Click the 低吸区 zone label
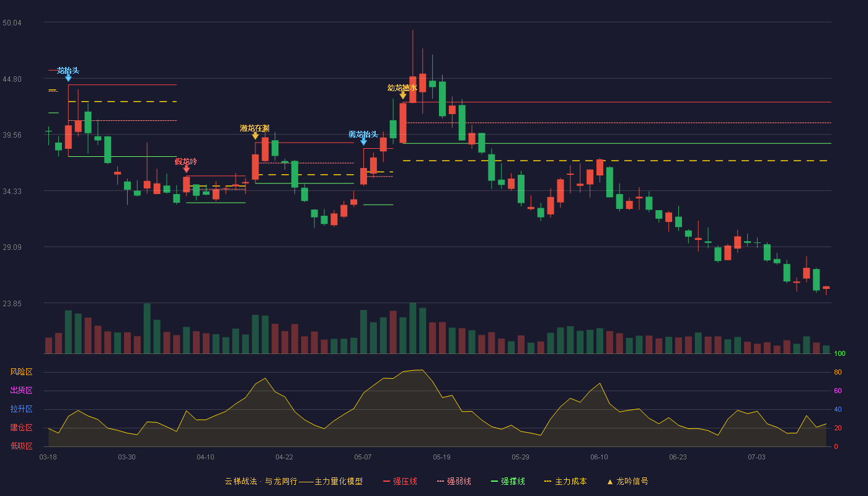 21,446
